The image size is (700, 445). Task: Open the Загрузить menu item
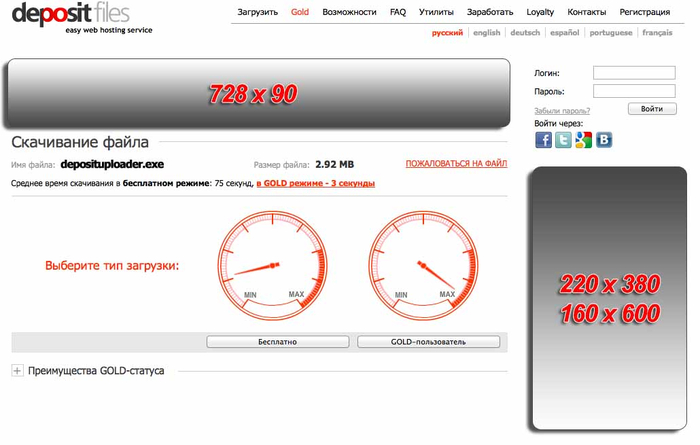point(257,13)
